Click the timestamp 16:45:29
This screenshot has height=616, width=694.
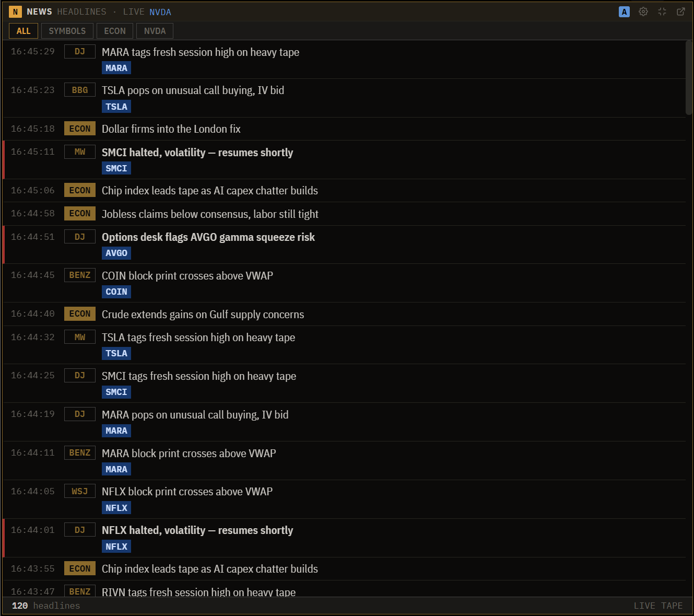pos(33,51)
